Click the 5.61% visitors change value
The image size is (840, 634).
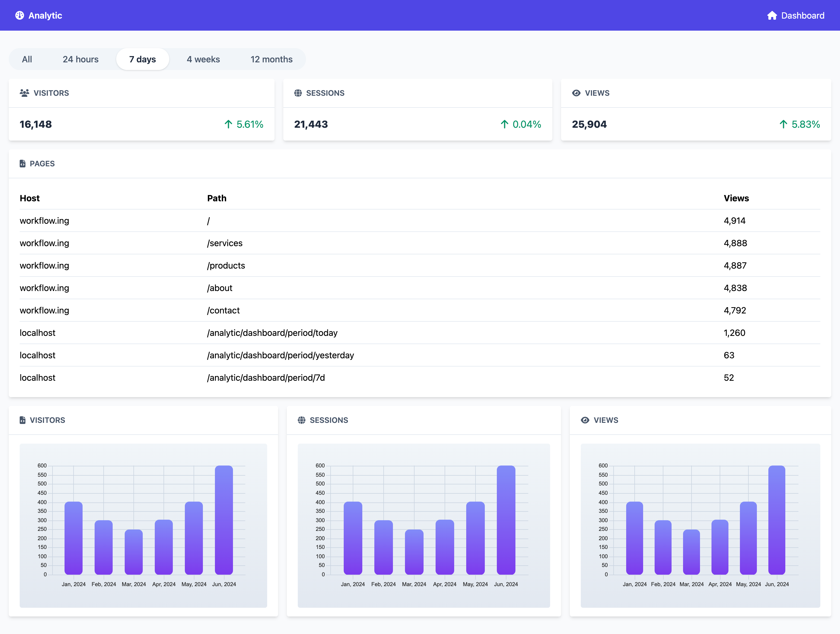(x=250, y=124)
